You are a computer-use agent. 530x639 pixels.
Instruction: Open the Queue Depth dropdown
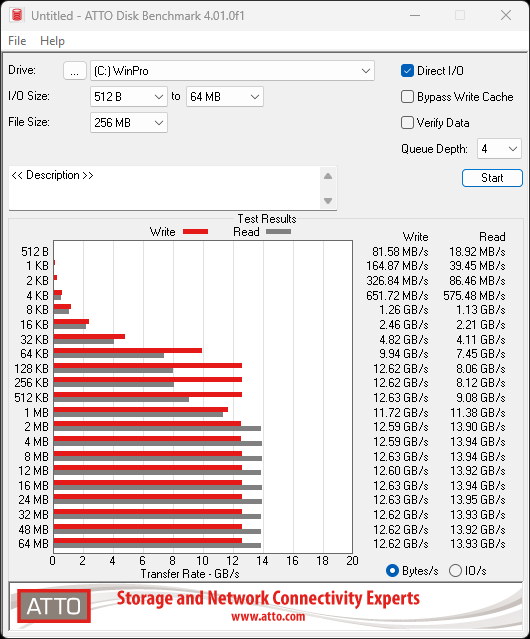[x=499, y=149]
